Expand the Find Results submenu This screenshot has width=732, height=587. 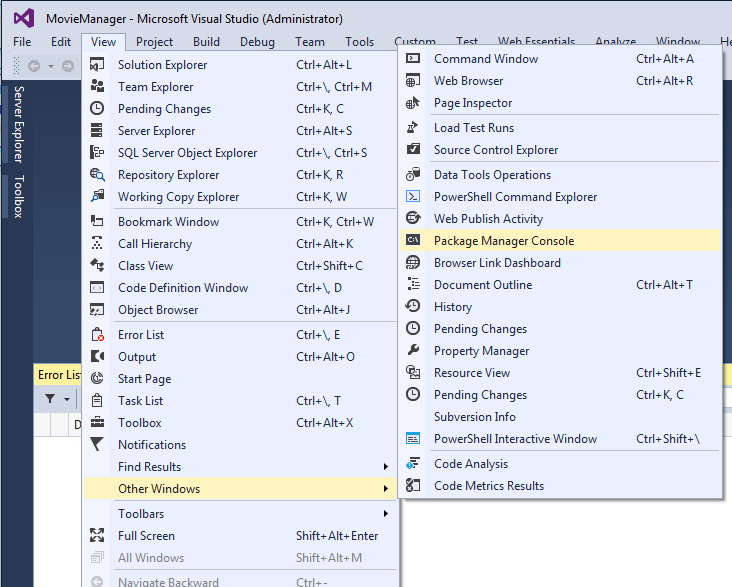coord(385,467)
